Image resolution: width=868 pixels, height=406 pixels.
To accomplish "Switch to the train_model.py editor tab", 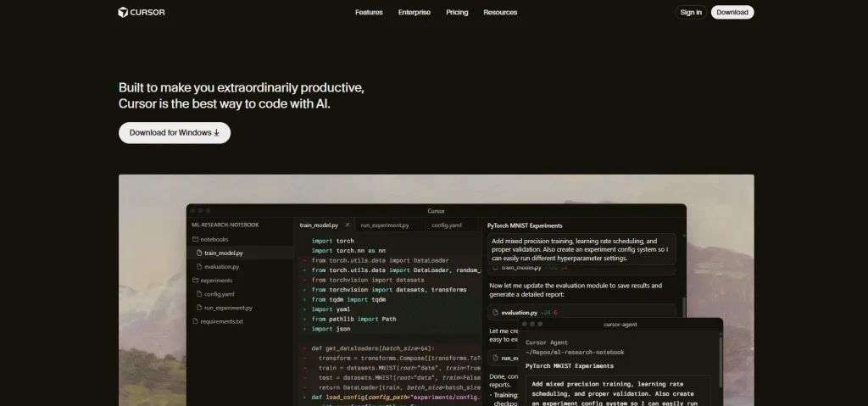I will pyautogui.click(x=319, y=225).
